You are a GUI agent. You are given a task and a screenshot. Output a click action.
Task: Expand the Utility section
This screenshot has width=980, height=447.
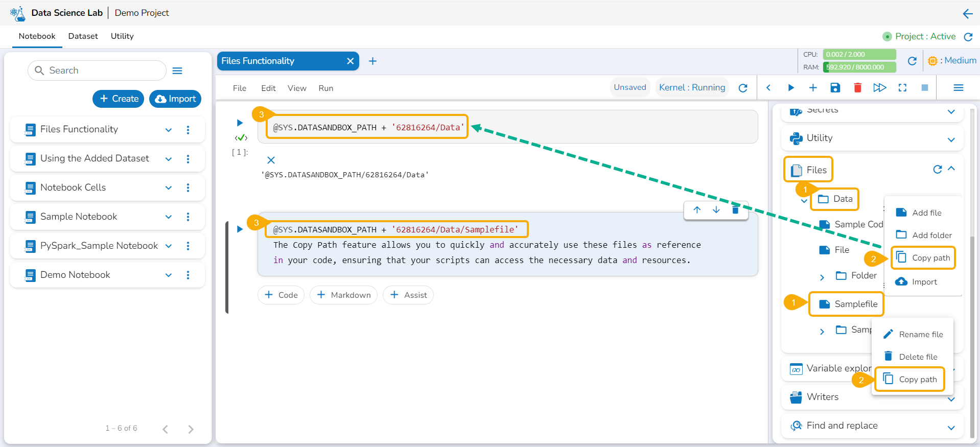coord(951,139)
